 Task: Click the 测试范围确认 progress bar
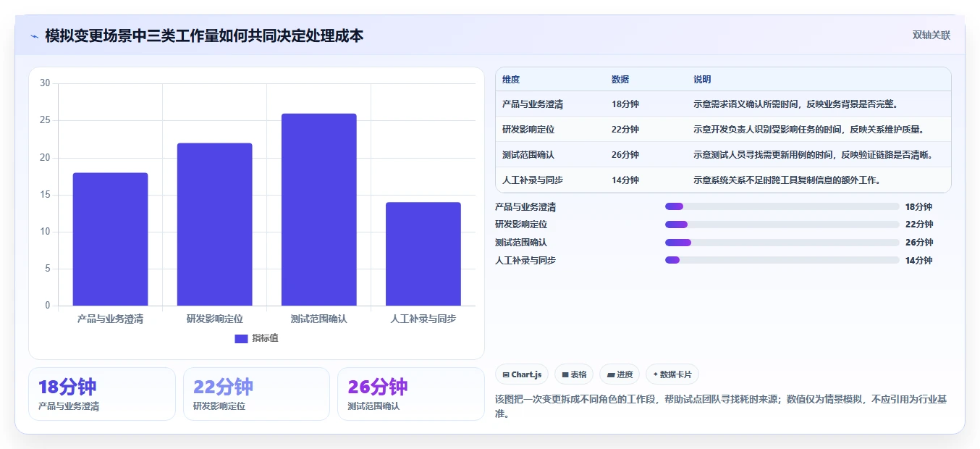782,242
